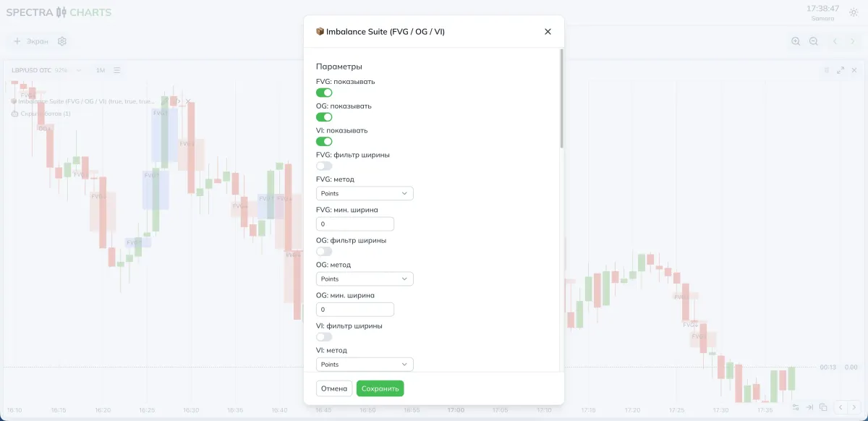This screenshot has width=868, height=421.
Task: Click the bottom-left indicator settings icon
Action: (796, 407)
